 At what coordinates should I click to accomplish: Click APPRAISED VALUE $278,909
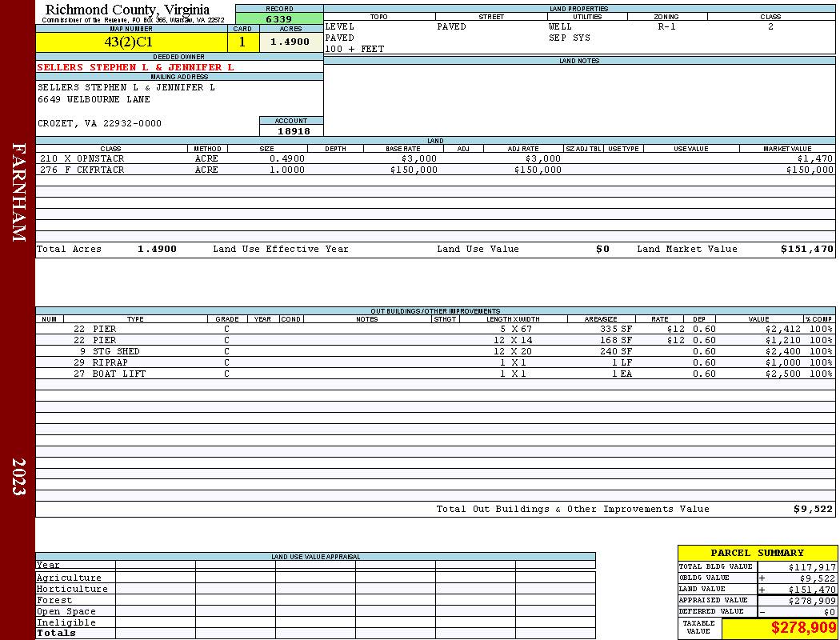(812, 601)
